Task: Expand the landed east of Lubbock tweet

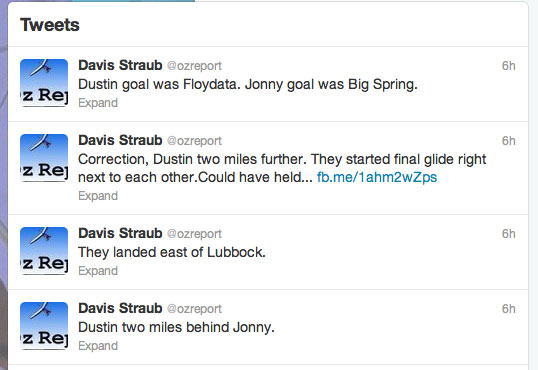Action: [x=98, y=271]
